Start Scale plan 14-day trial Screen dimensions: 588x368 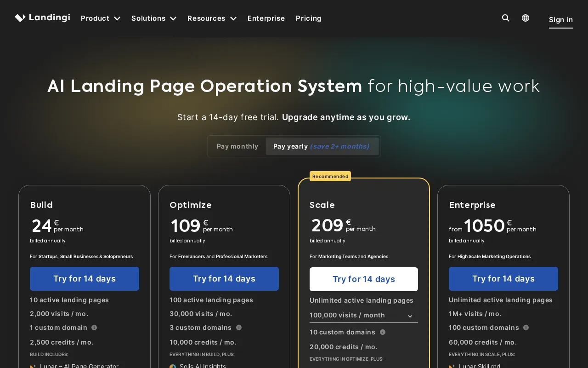364,279
